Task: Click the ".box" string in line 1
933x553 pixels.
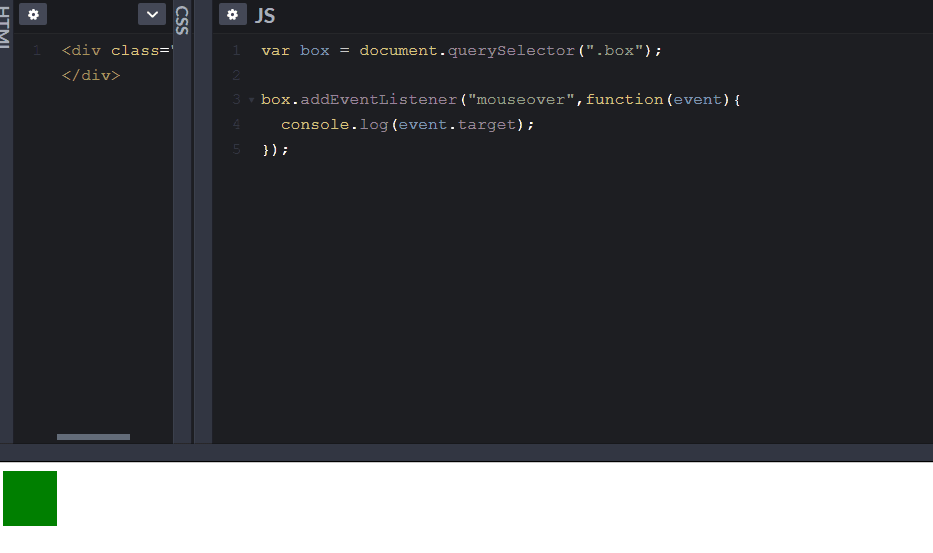Action: [615, 51]
